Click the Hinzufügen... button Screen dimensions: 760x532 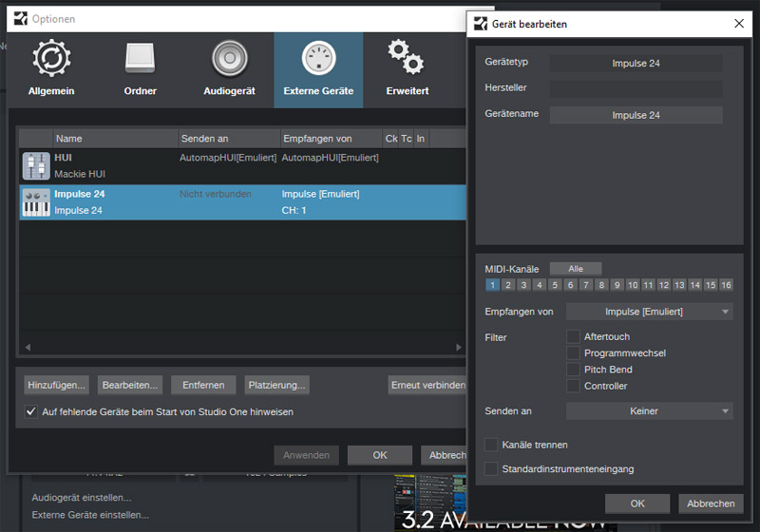pyautogui.click(x=57, y=385)
